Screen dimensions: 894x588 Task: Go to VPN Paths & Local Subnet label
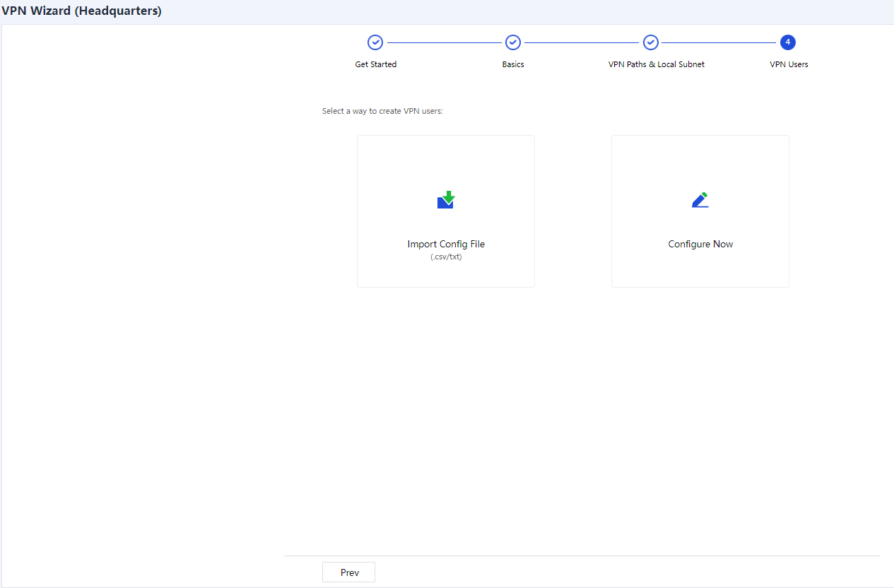pos(656,64)
